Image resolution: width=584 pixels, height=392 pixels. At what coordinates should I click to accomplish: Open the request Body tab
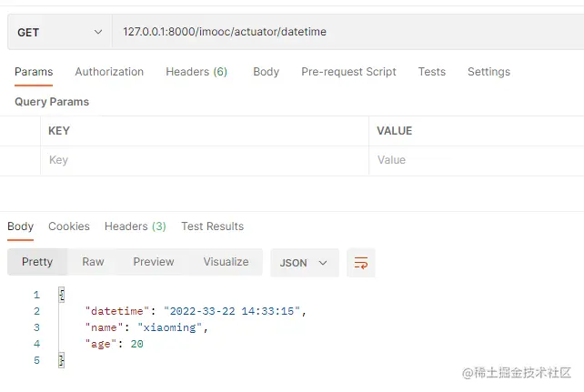(266, 72)
